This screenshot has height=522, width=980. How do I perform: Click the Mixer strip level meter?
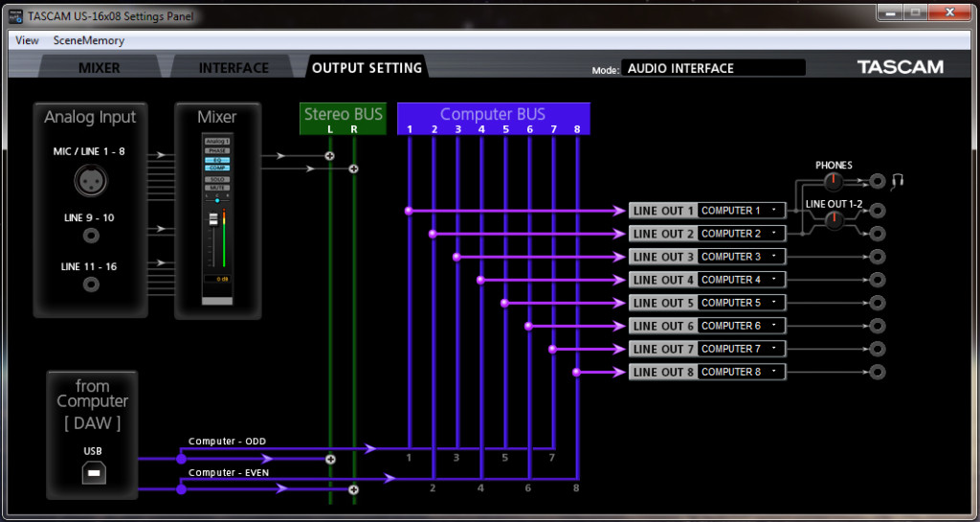[x=224, y=238]
